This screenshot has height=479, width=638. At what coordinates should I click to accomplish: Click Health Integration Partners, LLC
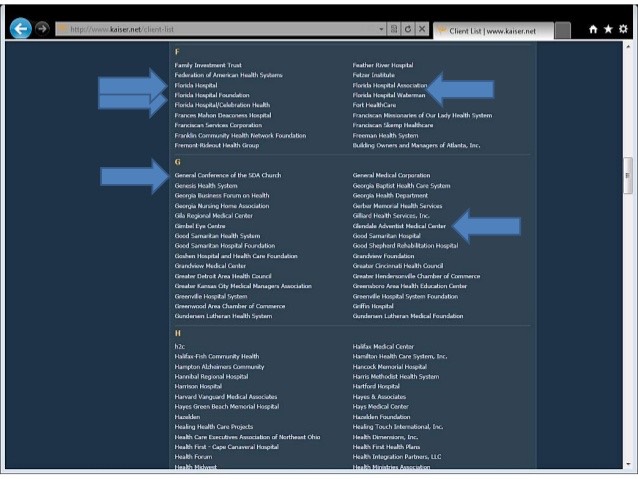click(397, 457)
